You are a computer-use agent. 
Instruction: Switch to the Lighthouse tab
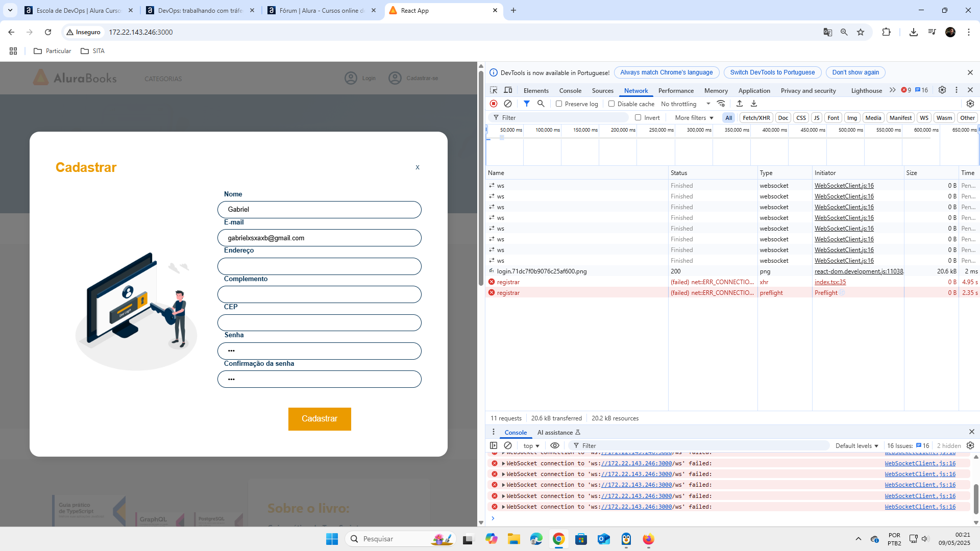pyautogui.click(x=866, y=90)
